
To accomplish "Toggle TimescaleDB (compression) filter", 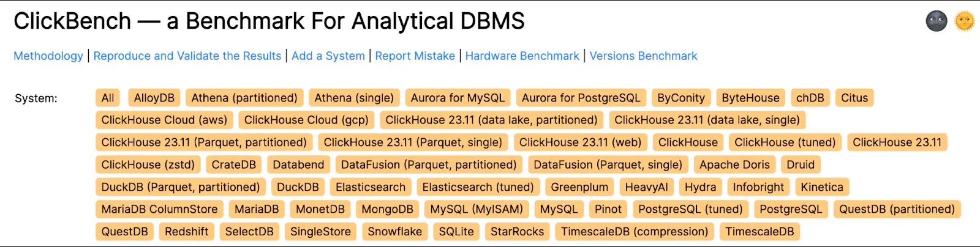I will click(x=635, y=232).
